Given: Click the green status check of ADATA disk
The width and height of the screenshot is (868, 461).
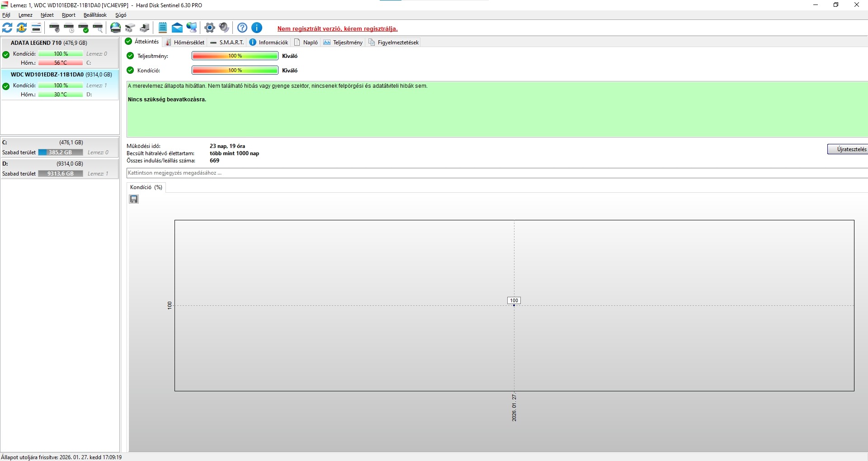Looking at the screenshot, I should tap(6, 55).
